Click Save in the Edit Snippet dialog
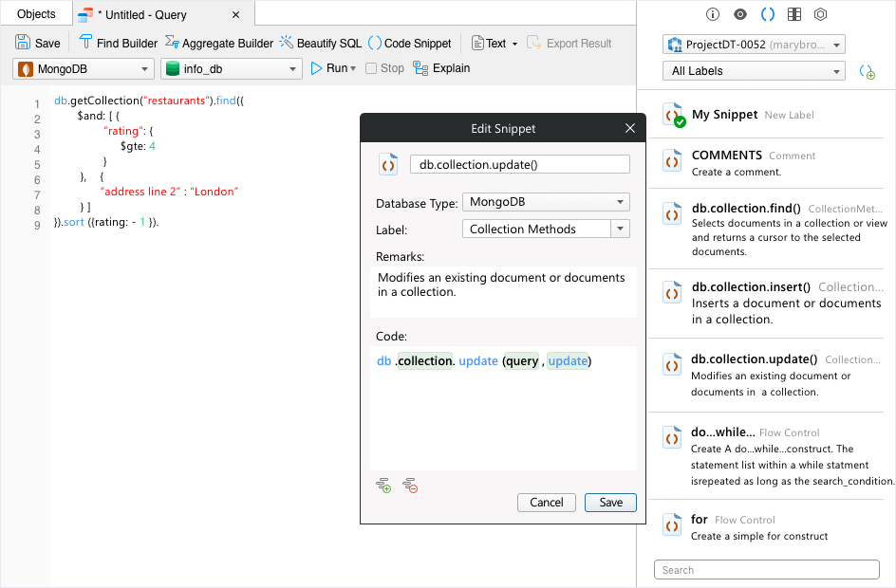 click(610, 503)
